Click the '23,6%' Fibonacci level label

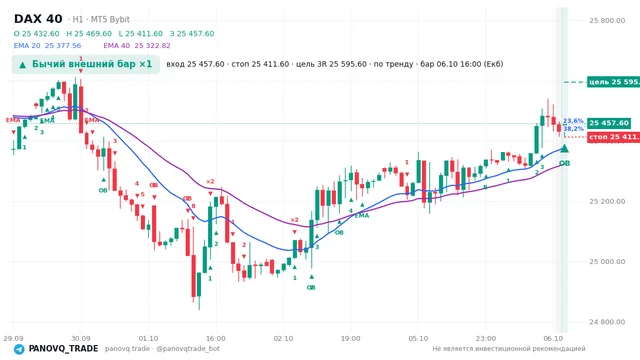[573, 121]
